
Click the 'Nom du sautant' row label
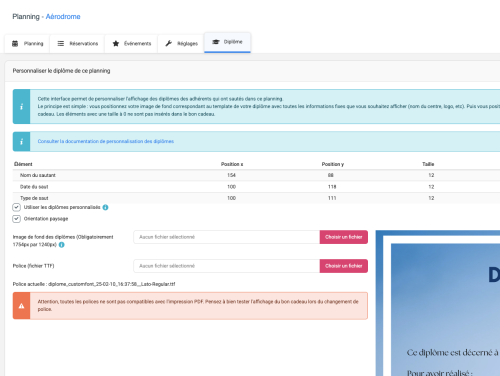click(x=38, y=175)
